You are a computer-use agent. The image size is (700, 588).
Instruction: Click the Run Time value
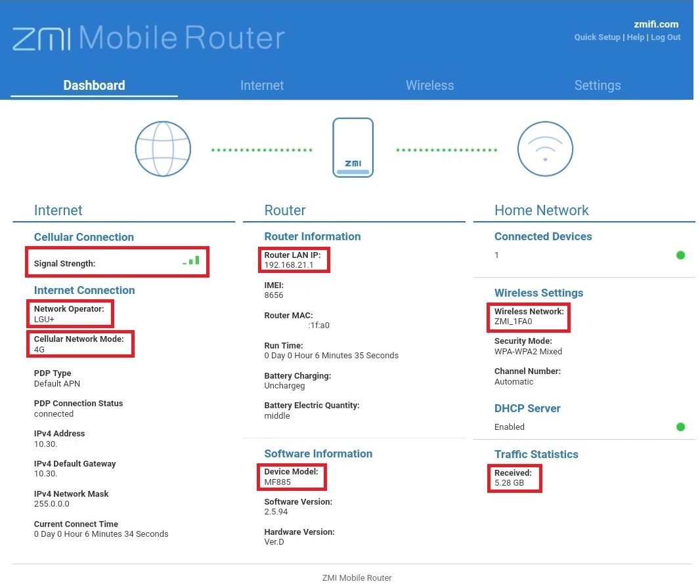pyautogui.click(x=331, y=356)
